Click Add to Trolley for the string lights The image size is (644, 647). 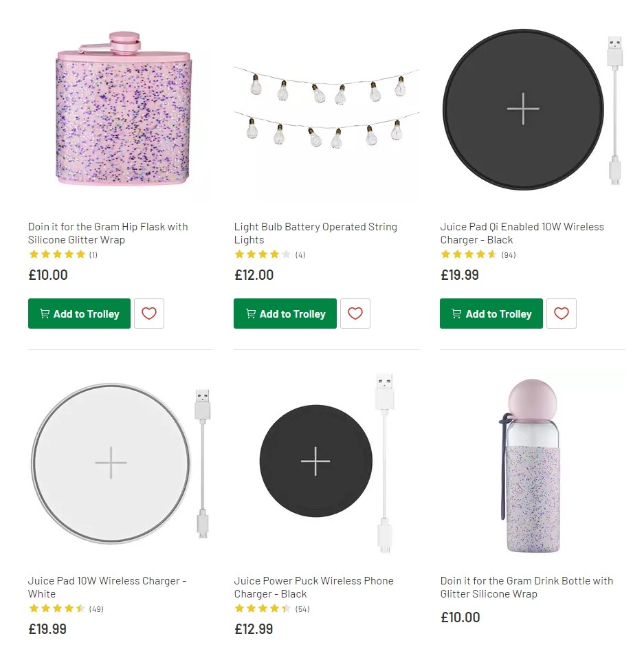285,314
